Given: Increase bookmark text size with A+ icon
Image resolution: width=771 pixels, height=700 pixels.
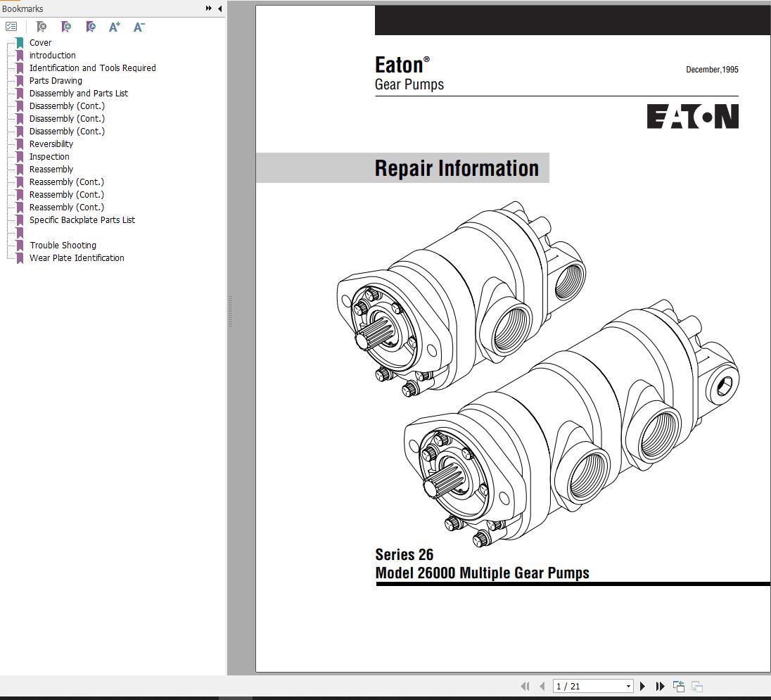Looking at the screenshot, I should coord(114,27).
